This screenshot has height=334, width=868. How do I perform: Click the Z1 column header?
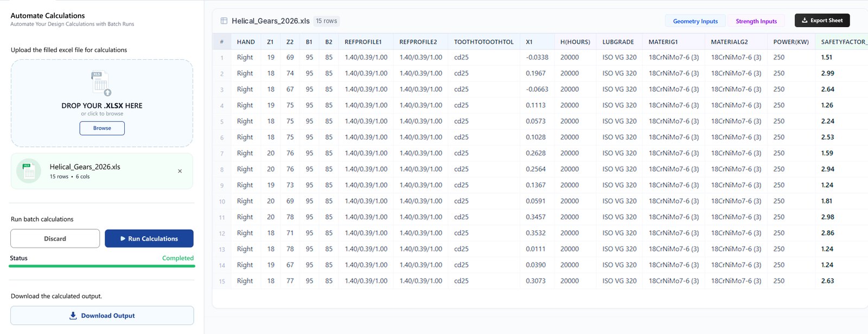(x=270, y=42)
